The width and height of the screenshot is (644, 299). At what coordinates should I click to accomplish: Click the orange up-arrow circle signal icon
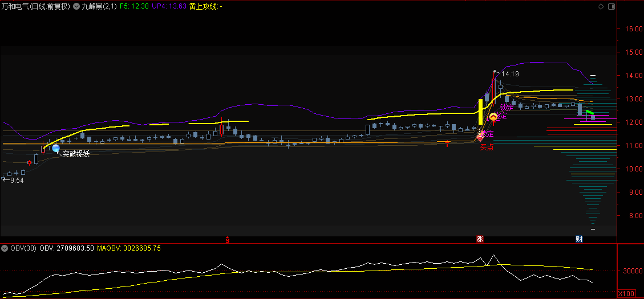pyautogui.click(x=493, y=117)
